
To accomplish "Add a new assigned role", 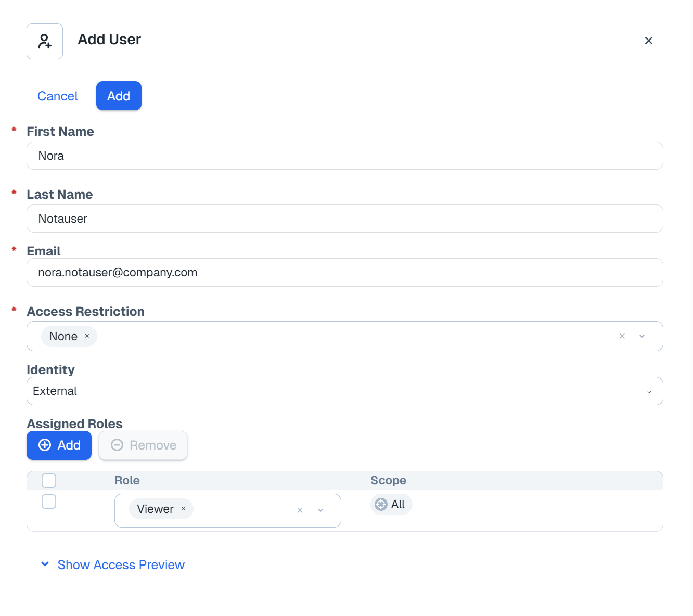I will 59,445.
